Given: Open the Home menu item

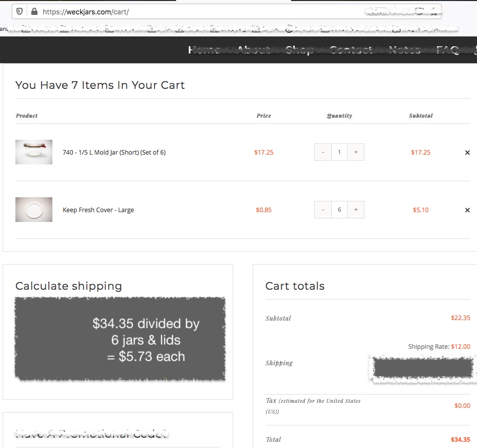Looking at the screenshot, I should (x=204, y=50).
